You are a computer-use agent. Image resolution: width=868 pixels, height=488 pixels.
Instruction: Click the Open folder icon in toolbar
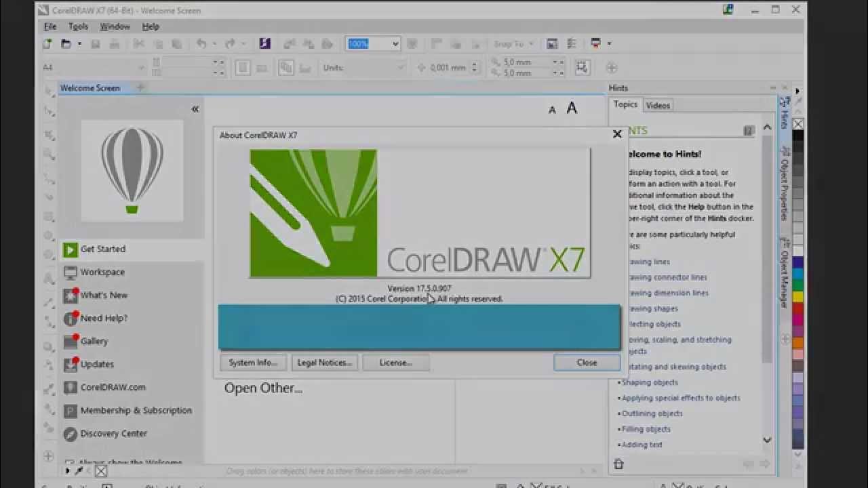(x=66, y=43)
